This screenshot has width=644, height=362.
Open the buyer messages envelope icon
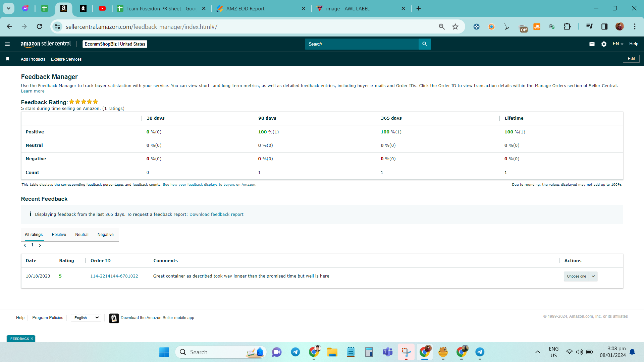[x=592, y=44]
